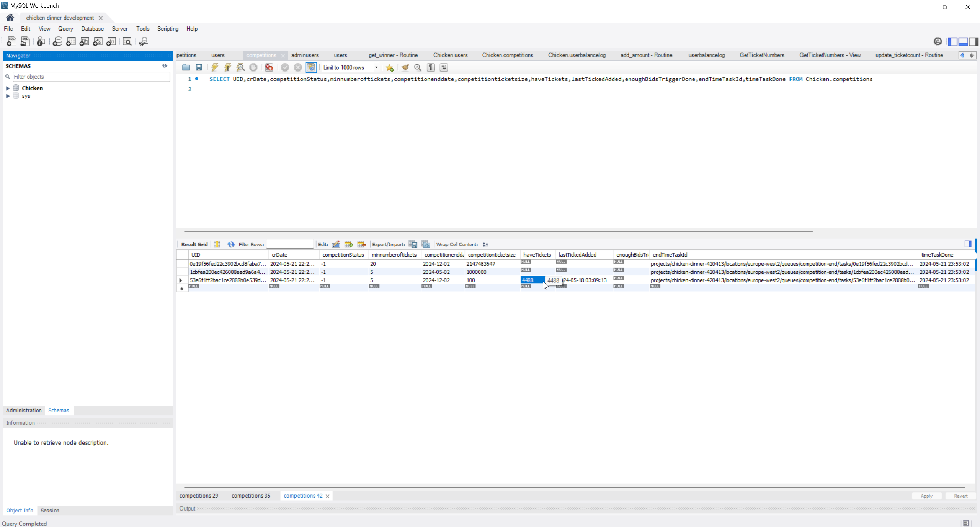
Task: Add query to favorites star icon
Action: click(x=390, y=67)
